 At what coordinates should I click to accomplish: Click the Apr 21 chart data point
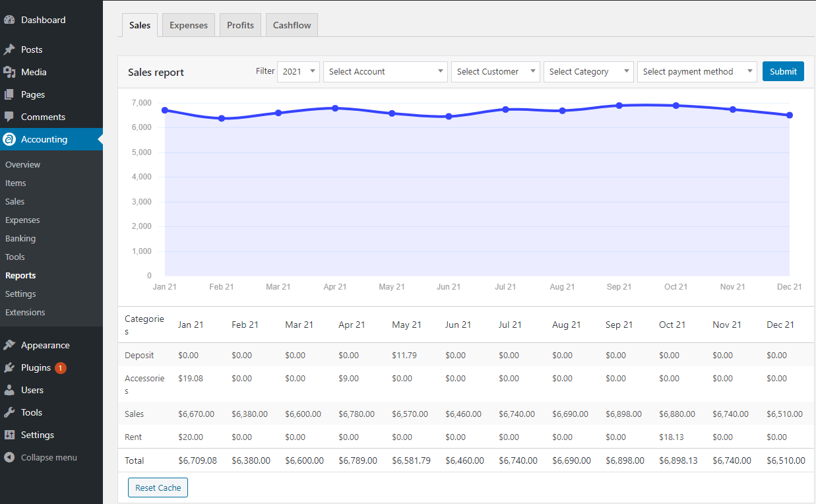coord(335,108)
